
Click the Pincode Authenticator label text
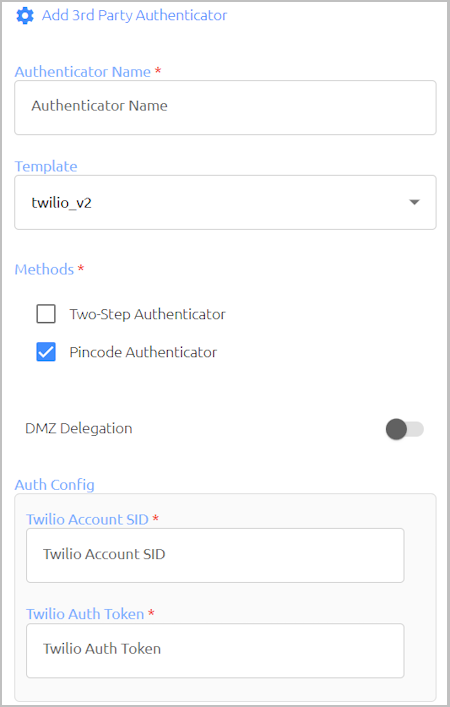[143, 352]
